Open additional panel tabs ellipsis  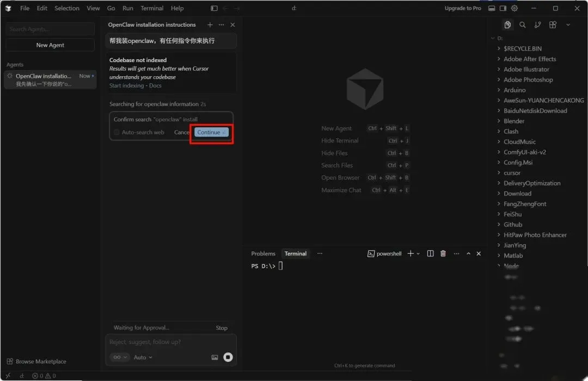pos(320,254)
